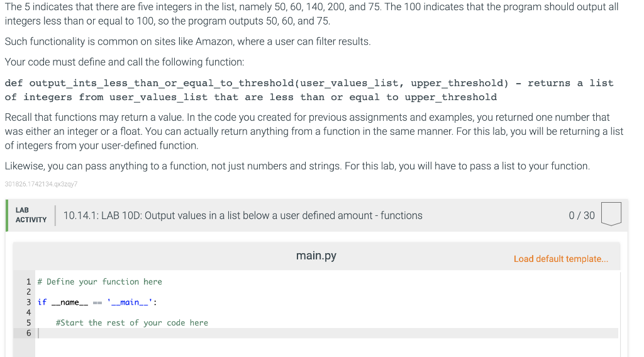Click line number 3 in the gutter
The height and width of the screenshot is (357, 644).
tap(28, 302)
